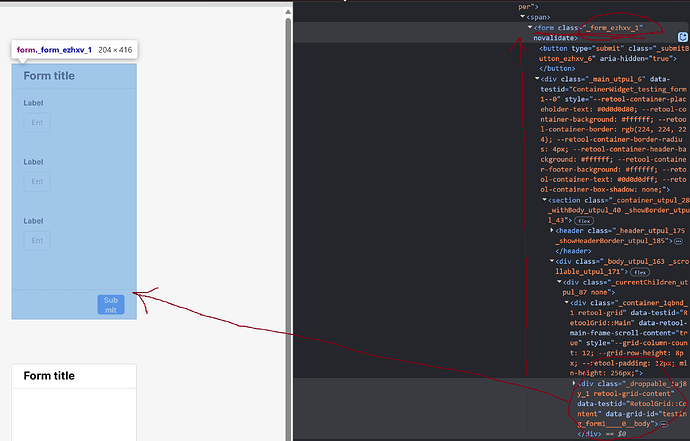690x441 pixels.
Task: Collapse the div _body_utpul_163 node
Action: (x=551, y=261)
